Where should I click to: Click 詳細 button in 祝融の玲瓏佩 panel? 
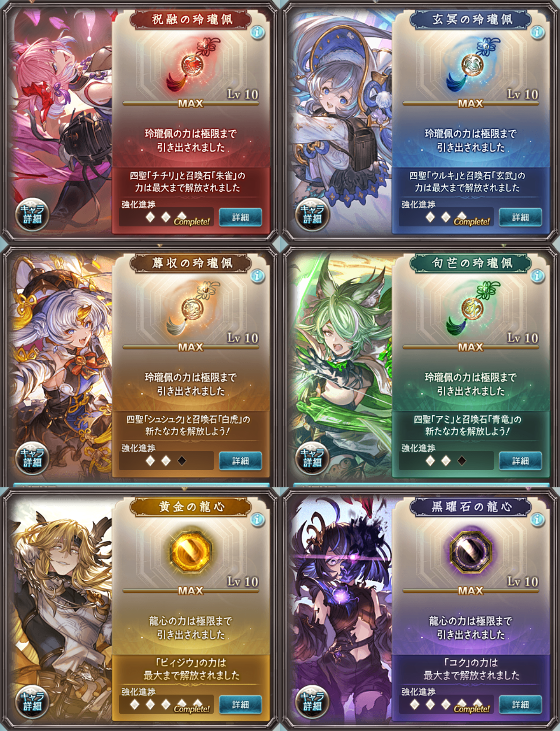click(x=240, y=217)
